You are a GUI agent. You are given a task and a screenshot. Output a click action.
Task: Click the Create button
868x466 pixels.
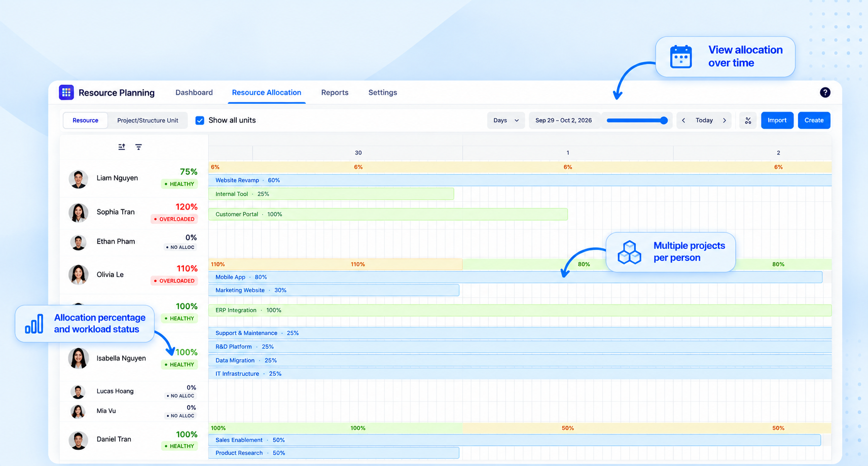tap(814, 120)
